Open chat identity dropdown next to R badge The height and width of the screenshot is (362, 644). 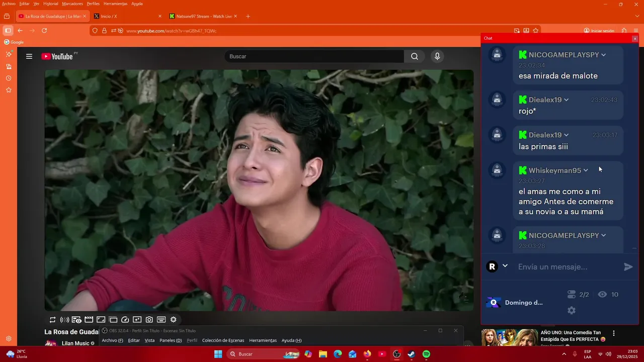(505, 266)
